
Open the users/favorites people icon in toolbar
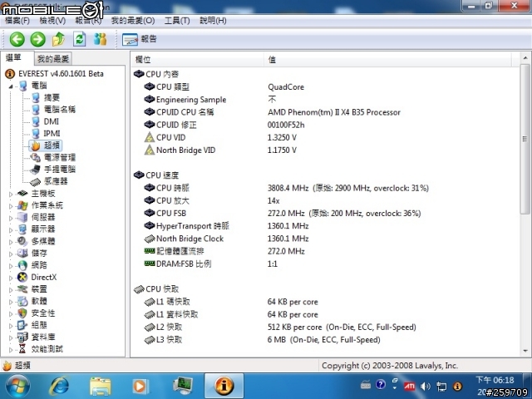100,39
